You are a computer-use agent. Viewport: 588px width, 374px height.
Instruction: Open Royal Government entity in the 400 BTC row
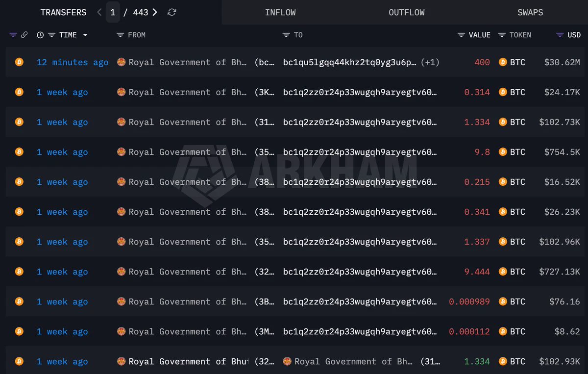(x=188, y=62)
